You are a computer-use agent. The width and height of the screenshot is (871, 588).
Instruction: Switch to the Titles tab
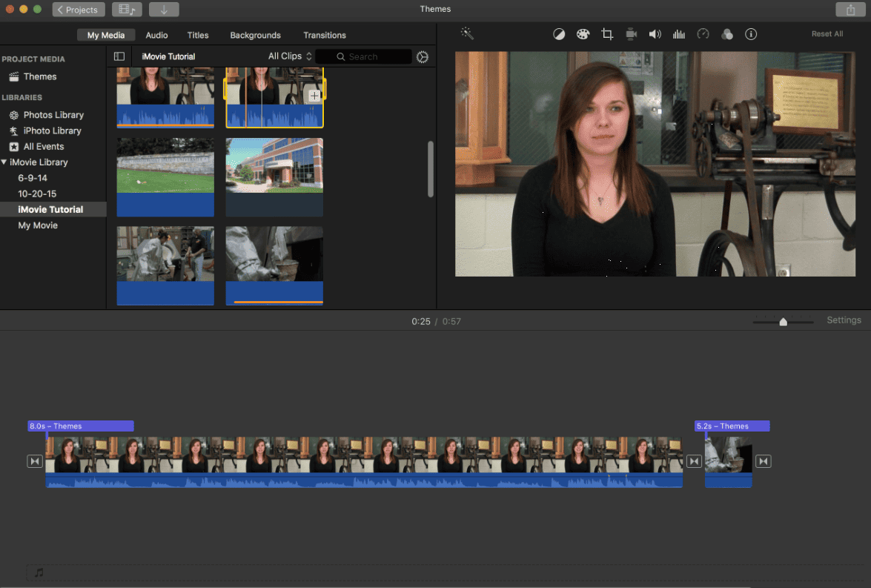(x=198, y=35)
